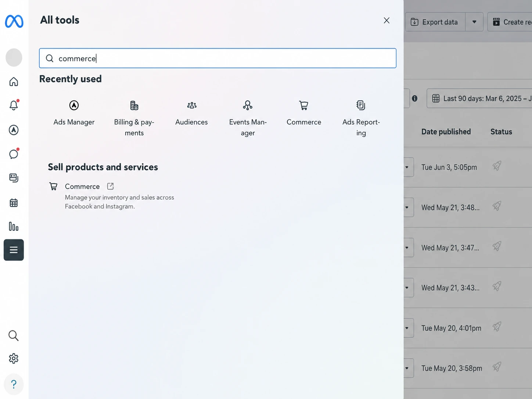This screenshot has width=532, height=399.
Task: Click rocket status icon for May 21, 3:43 row
Action: [497, 287]
